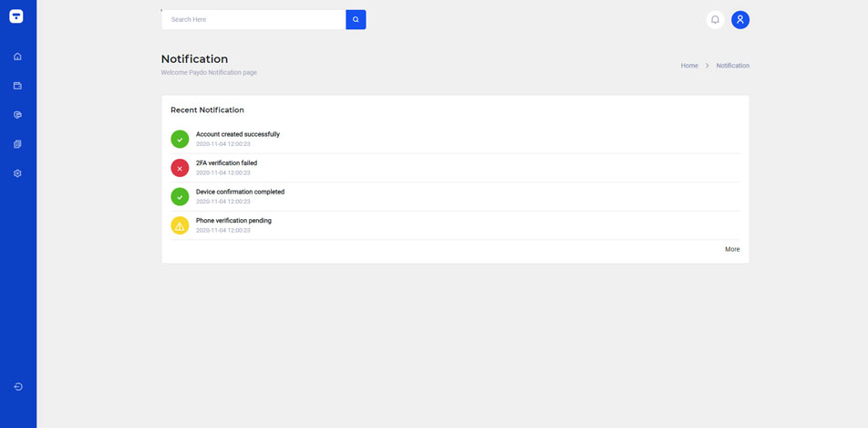
Task: Click yellow warning icon for phone verification
Action: click(x=180, y=225)
